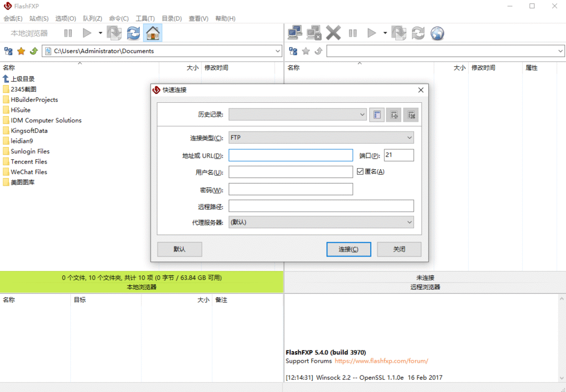Click the 端口 port field

398,155
